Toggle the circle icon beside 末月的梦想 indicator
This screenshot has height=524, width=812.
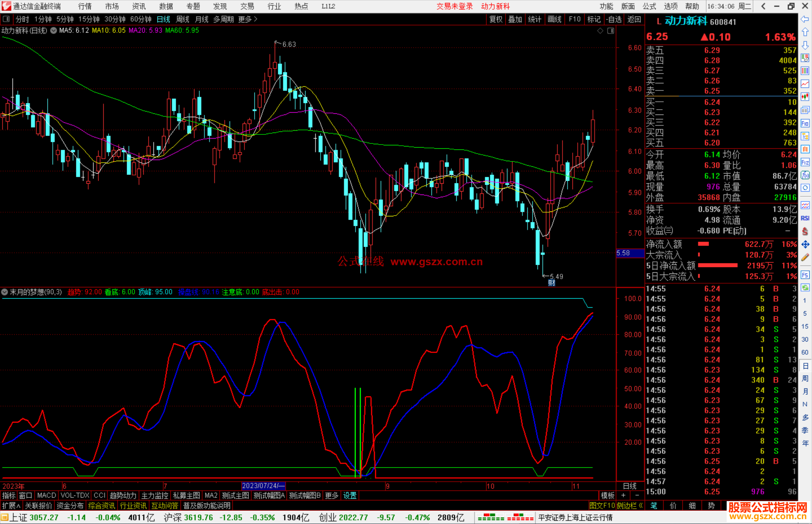point(5,292)
